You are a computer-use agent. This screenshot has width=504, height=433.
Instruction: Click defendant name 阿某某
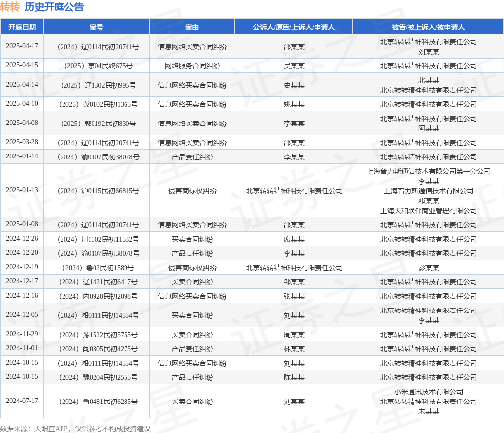click(429, 128)
